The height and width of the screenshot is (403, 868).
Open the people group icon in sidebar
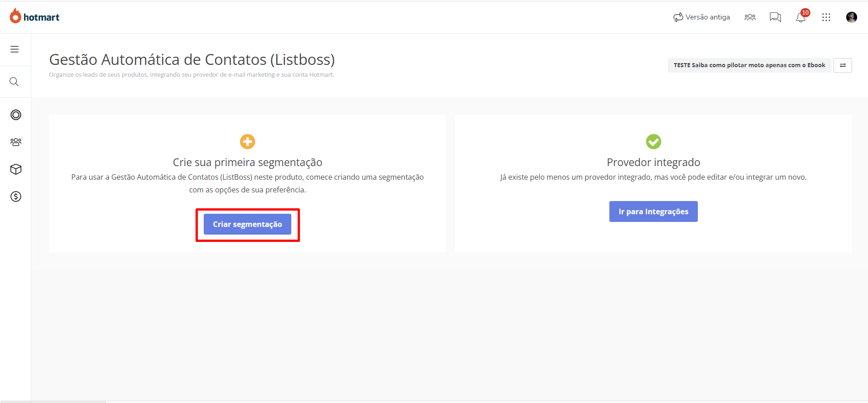16,142
